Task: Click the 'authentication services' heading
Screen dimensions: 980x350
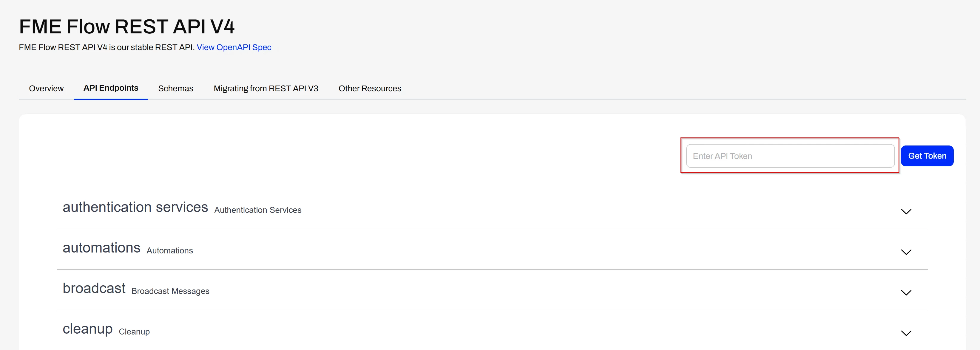Action: point(135,207)
